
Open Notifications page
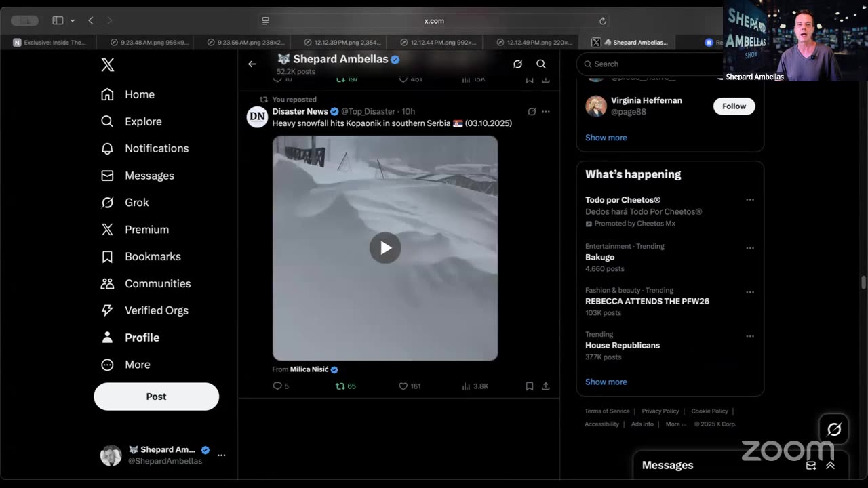click(x=144, y=148)
